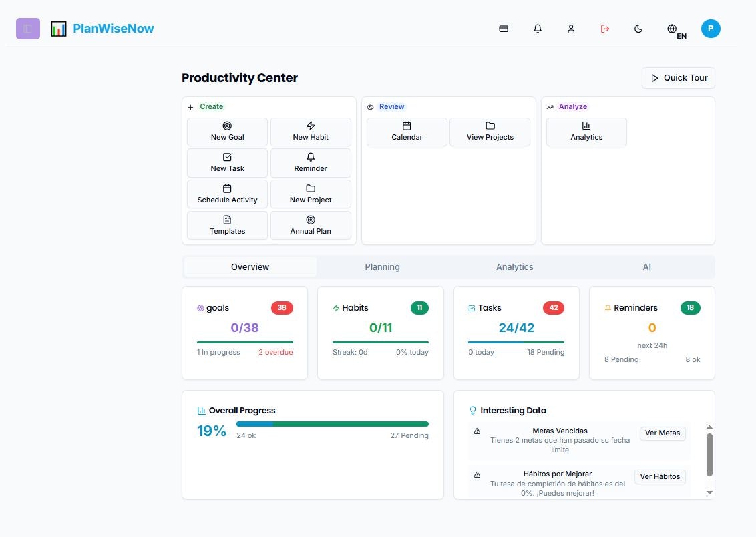Image resolution: width=756 pixels, height=537 pixels.
Task: Switch to the AI tab
Action: tap(646, 266)
